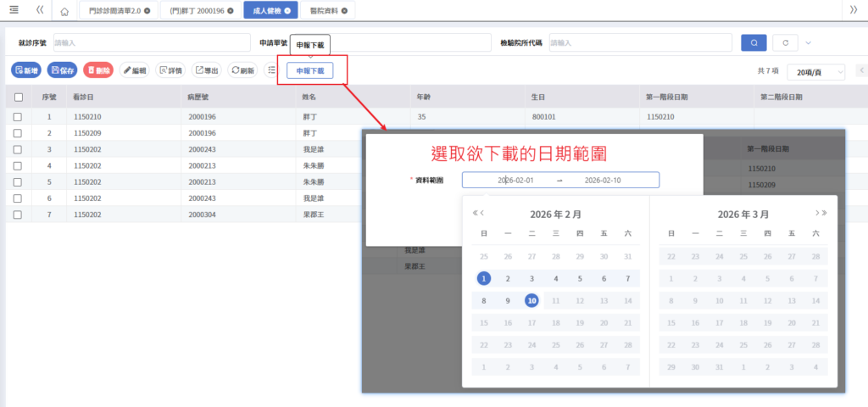
Task: Toggle the select-all header checkbox
Action: [18, 98]
